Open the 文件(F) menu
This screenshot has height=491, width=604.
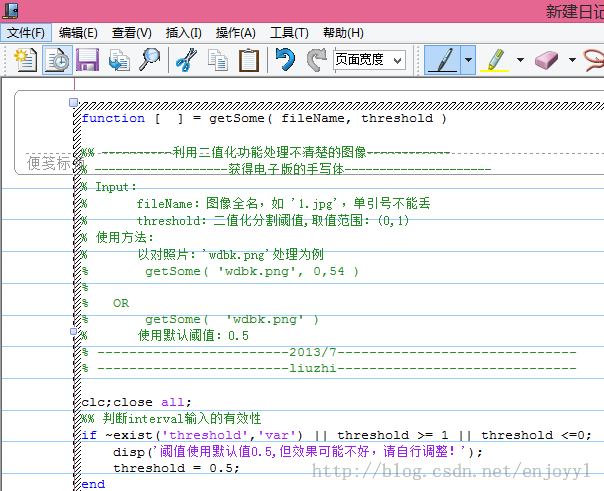(x=25, y=33)
